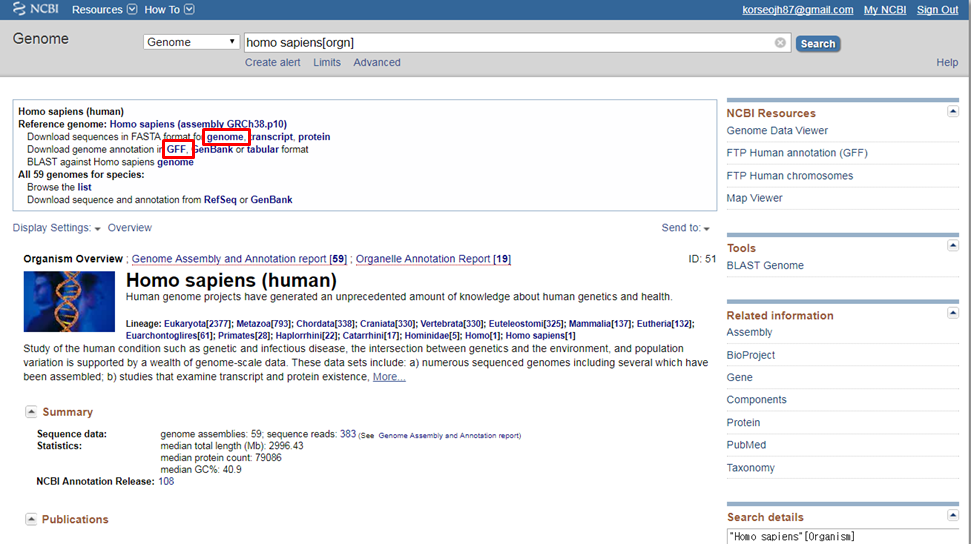
Task: Open Display Settings dropdown
Action: [56, 228]
